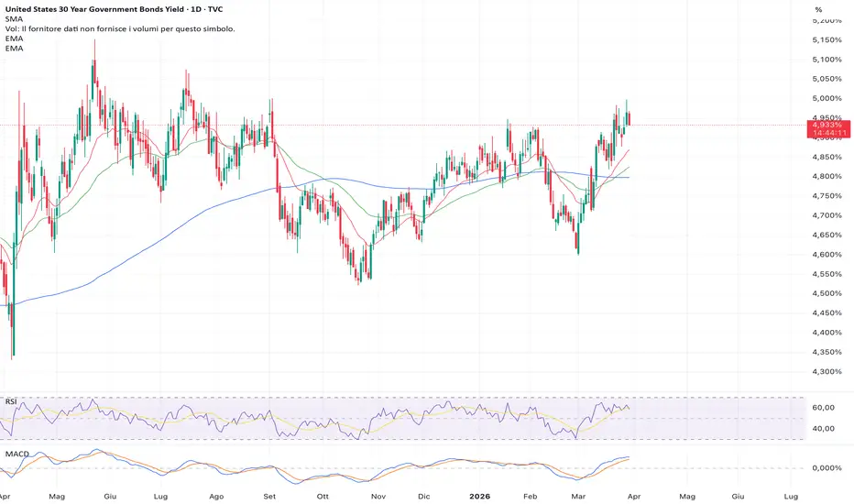854x504 pixels.
Task: Select the SMA indicator legend label
Action: click(14, 19)
